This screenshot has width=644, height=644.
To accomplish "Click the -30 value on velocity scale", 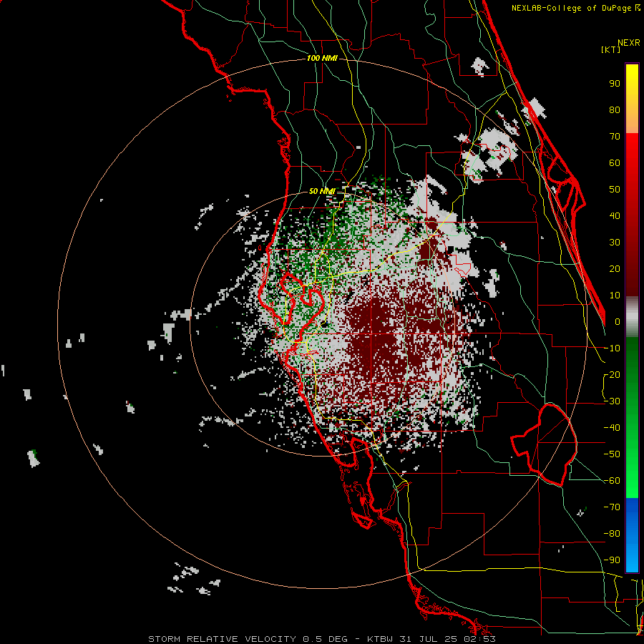I will coord(612,401).
